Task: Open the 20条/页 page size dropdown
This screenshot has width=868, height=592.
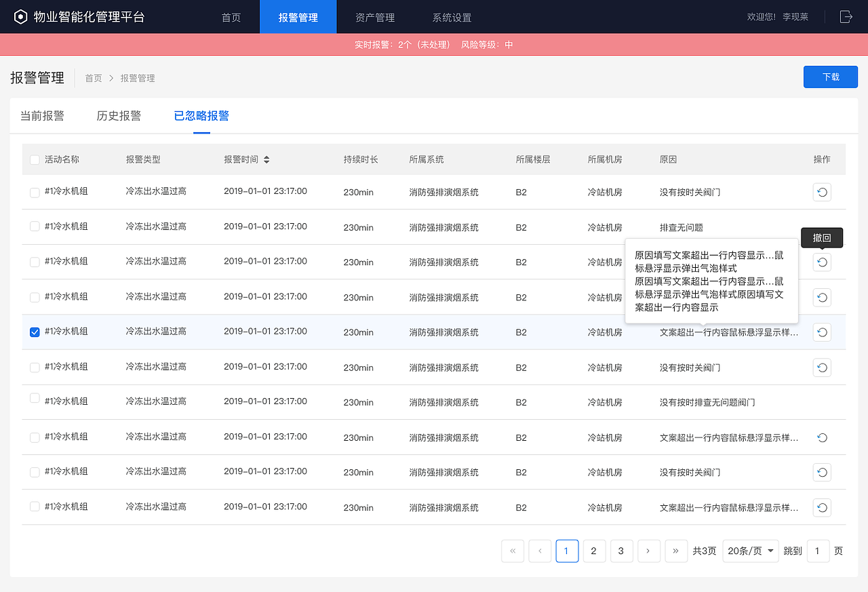Action: point(750,551)
